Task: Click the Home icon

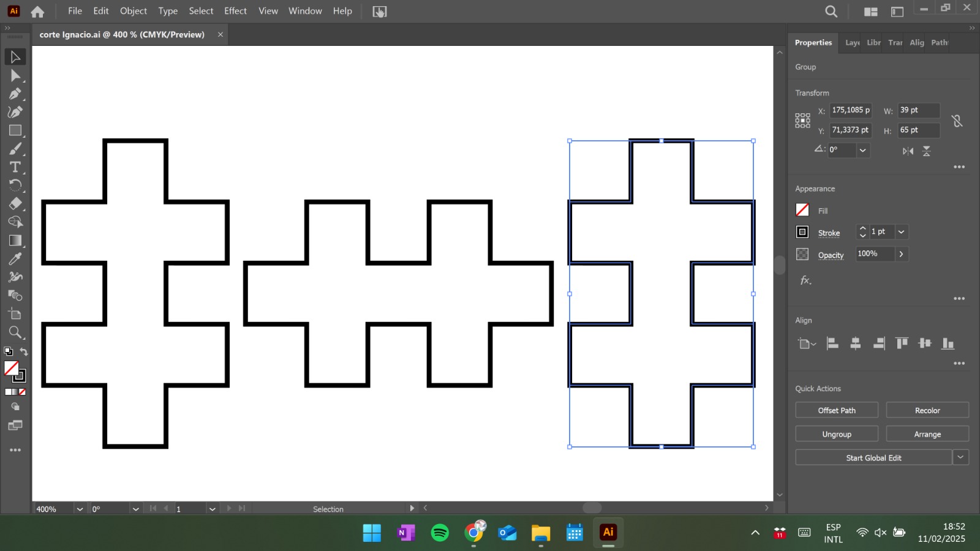Action: [37, 12]
